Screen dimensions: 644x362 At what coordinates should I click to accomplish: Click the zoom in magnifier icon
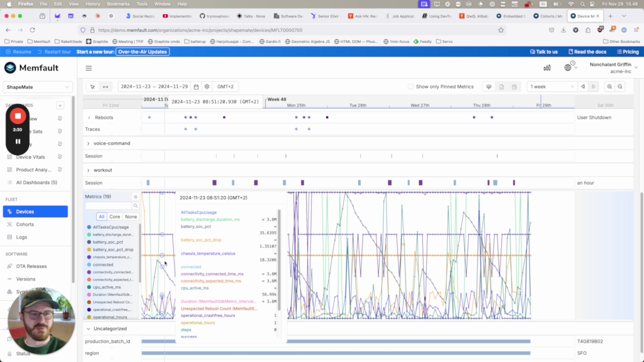pos(610,86)
